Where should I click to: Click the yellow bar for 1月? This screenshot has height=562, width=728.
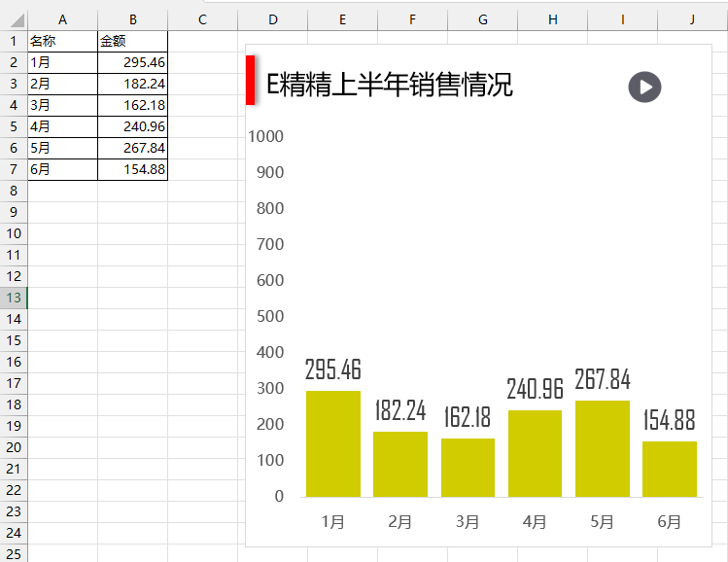[x=333, y=443]
